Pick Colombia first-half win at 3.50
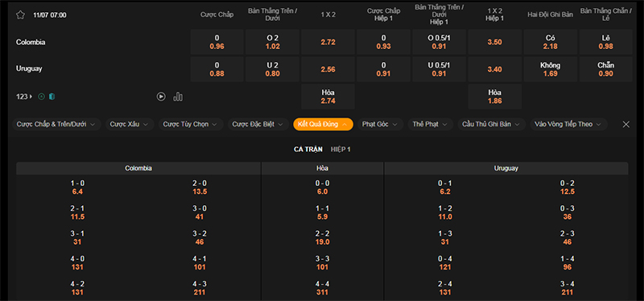The width and height of the screenshot is (644, 301). tap(495, 42)
